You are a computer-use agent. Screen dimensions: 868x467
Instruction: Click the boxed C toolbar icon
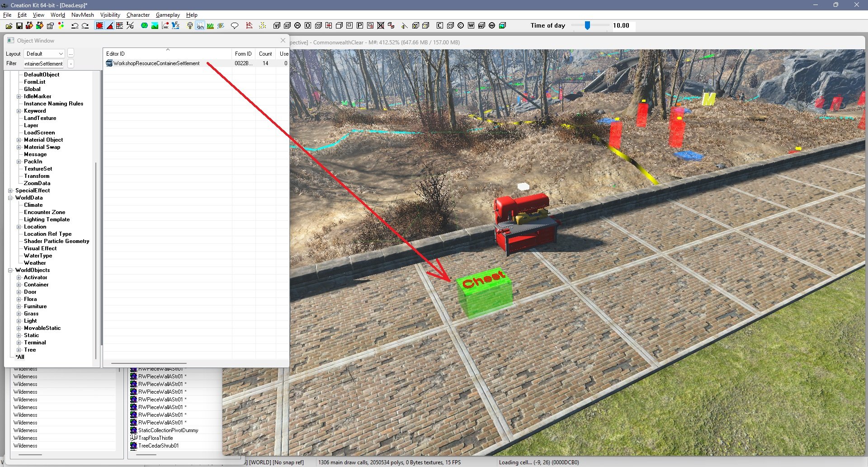[439, 26]
